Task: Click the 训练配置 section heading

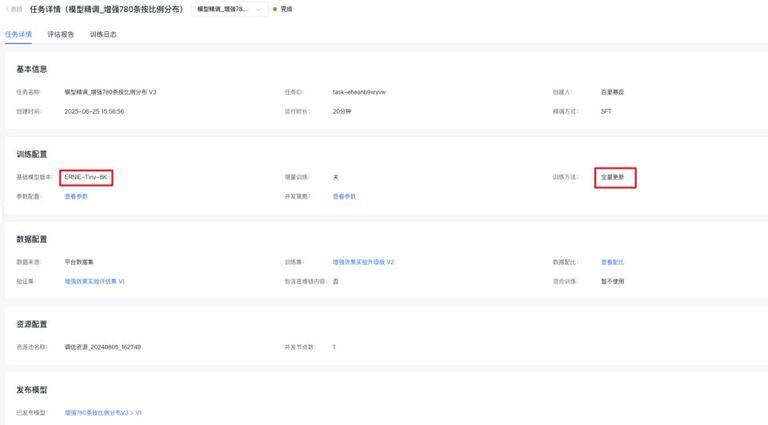Action: (32, 154)
